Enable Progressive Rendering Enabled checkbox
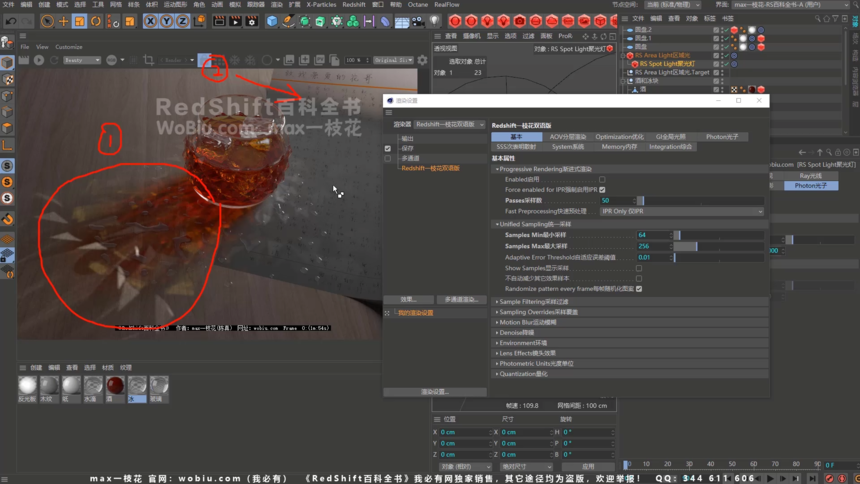The height and width of the screenshot is (484, 860). click(x=602, y=179)
